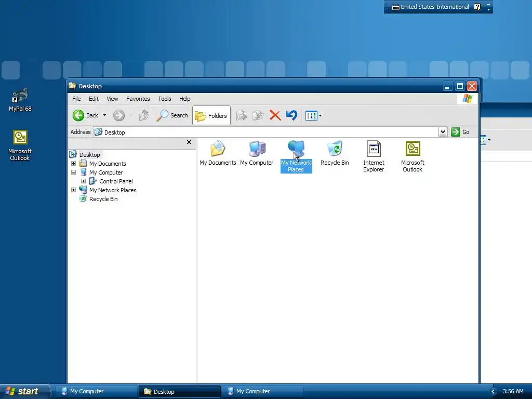Select Microsoft Outlook shortcut on the wallpaper

(20, 145)
